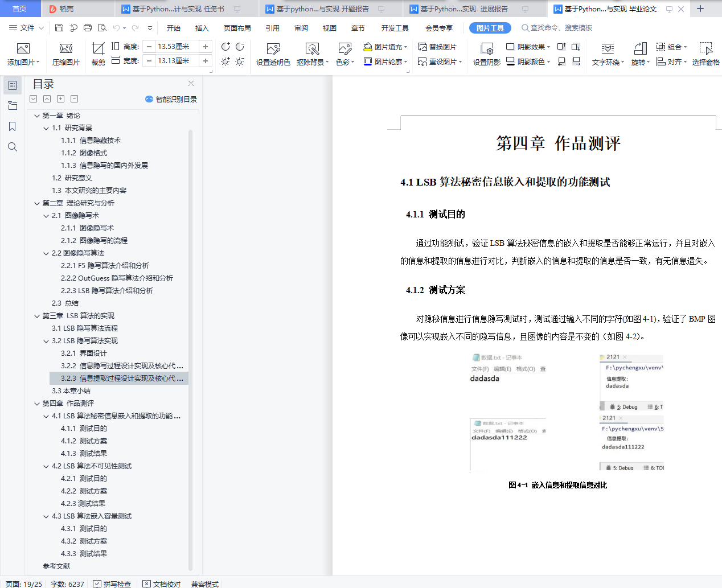This screenshot has width=722, height=588.
Task: Switch to the 首页 tab
Action: pos(20,9)
